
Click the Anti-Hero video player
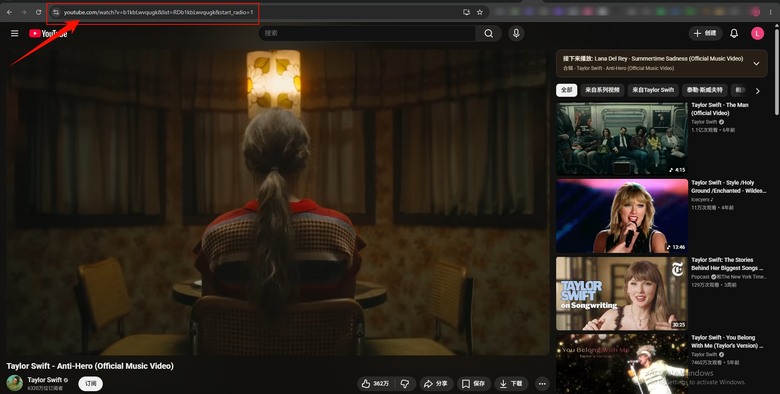[278, 201]
